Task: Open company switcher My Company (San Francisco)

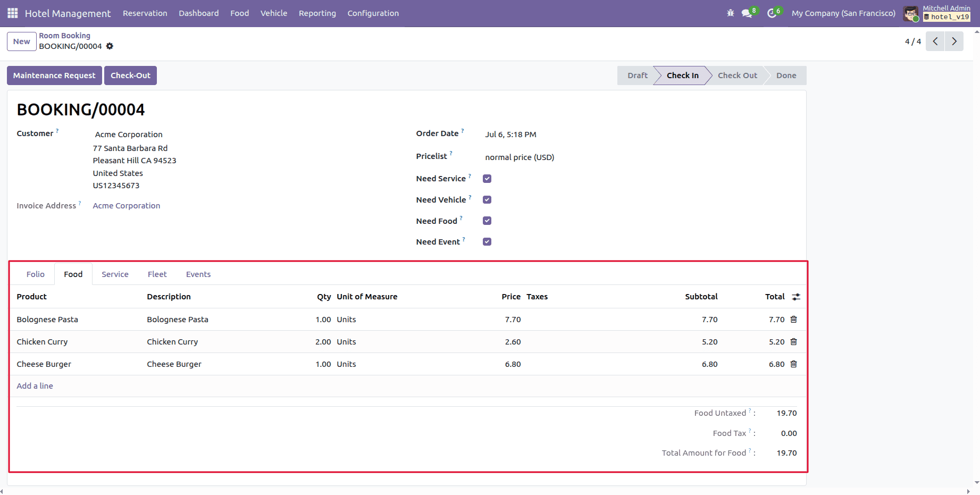Action: 843,13
